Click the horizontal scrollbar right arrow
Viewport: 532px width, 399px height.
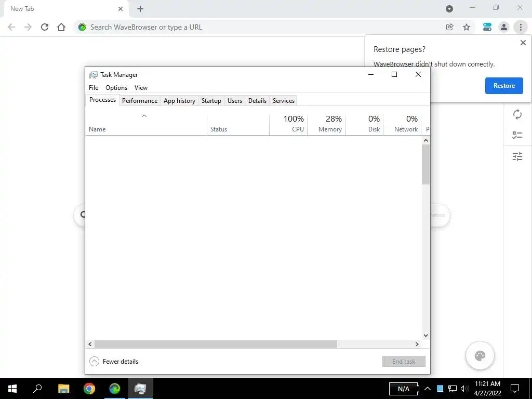coord(417,344)
